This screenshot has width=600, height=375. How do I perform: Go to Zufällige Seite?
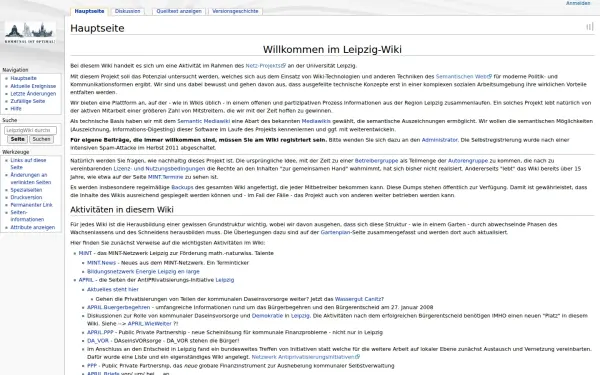click(x=28, y=101)
